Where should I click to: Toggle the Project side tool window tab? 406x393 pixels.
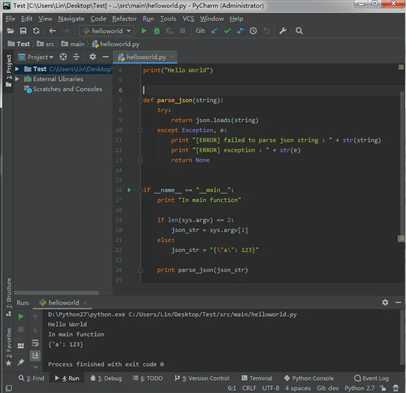tap(9, 71)
